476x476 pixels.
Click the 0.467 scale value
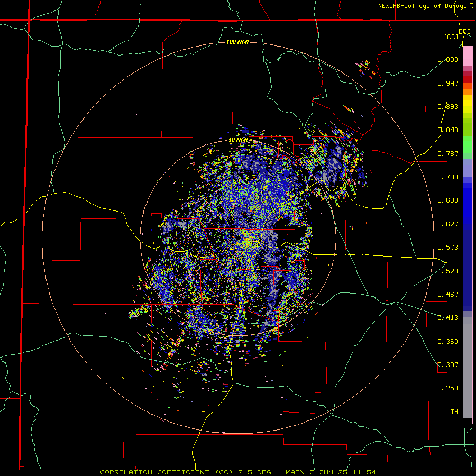coord(448,295)
